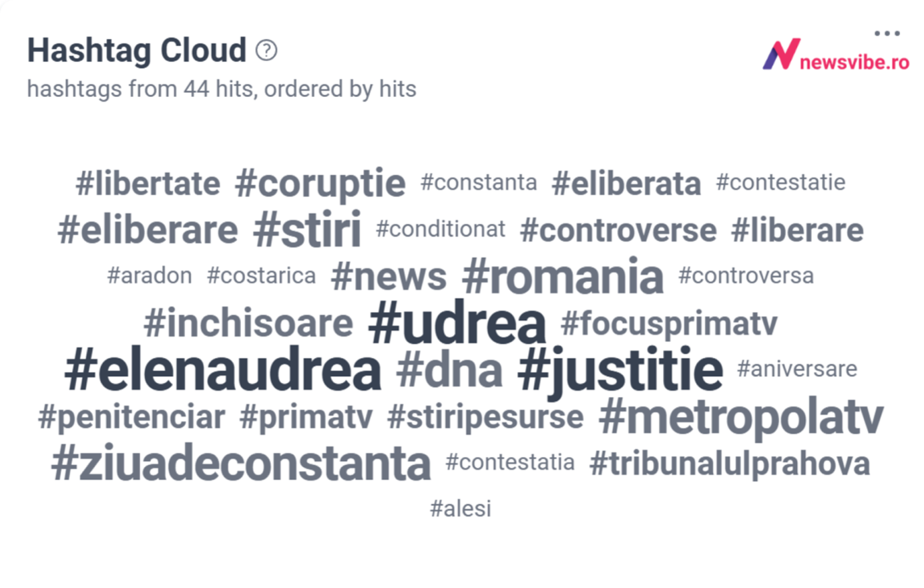Select the #focusprimatv hashtag
Viewport: 924px width, 588px height.
click(669, 324)
